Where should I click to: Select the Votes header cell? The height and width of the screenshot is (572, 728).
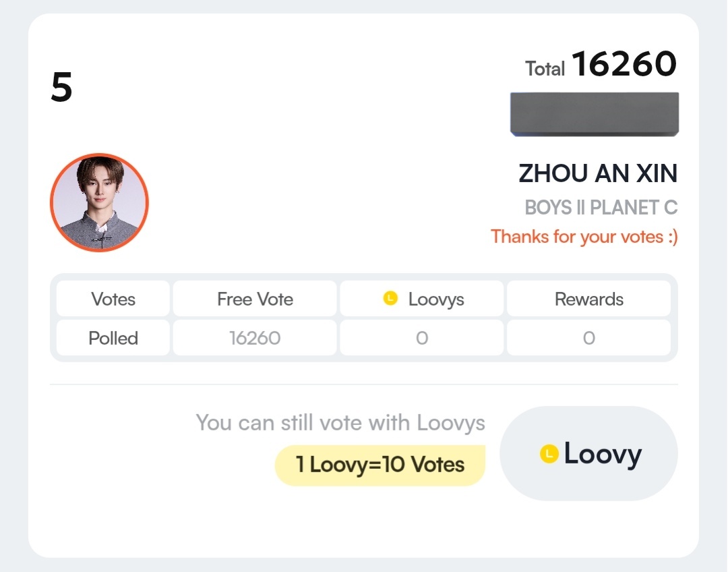(113, 299)
